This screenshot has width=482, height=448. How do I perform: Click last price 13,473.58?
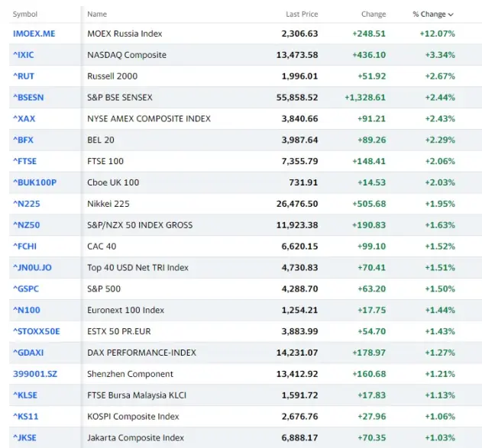click(x=297, y=55)
